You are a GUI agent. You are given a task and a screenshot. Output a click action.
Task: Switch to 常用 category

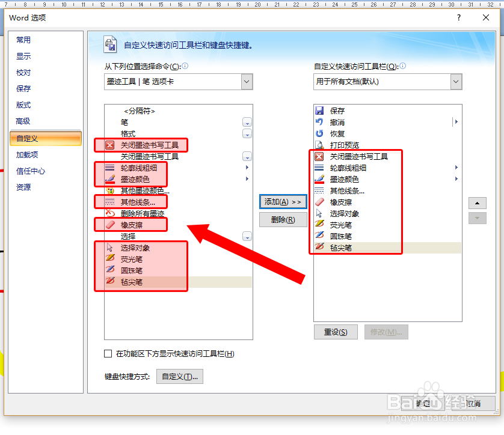pyautogui.click(x=23, y=40)
